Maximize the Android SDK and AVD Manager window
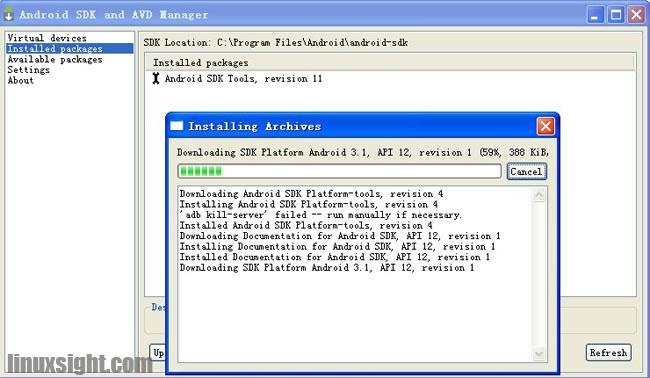 [x=616, y=15]
